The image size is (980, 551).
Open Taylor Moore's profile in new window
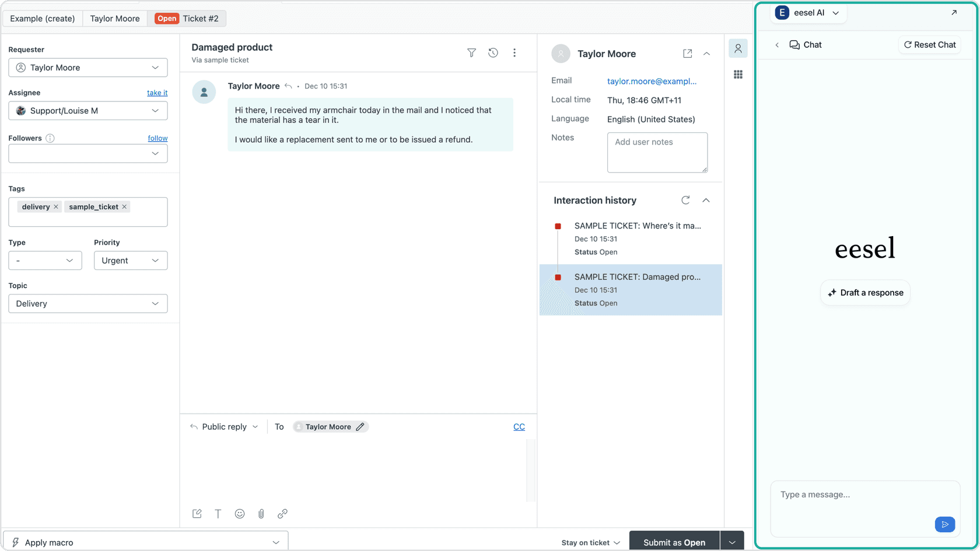(687, 52)
